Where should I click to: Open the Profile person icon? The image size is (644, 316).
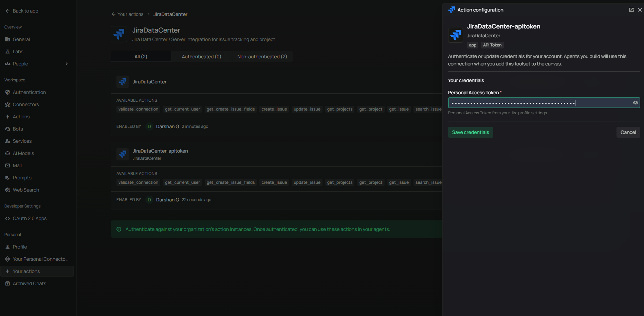7,247
